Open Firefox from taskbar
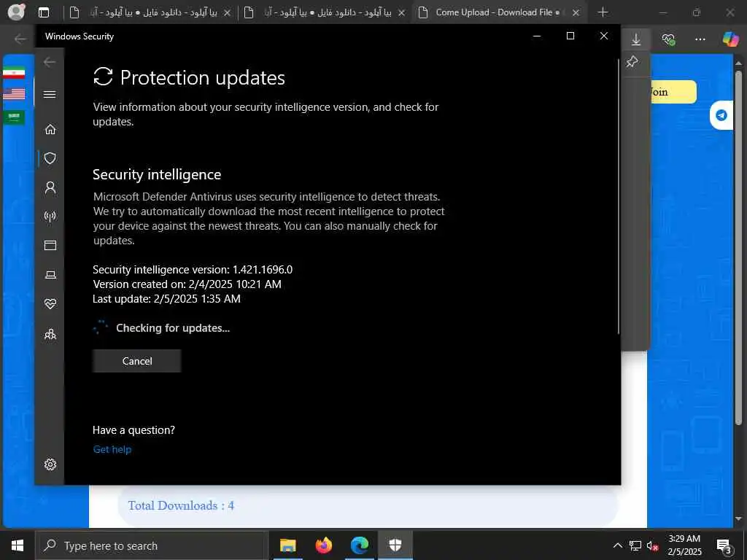 (324, 545)
